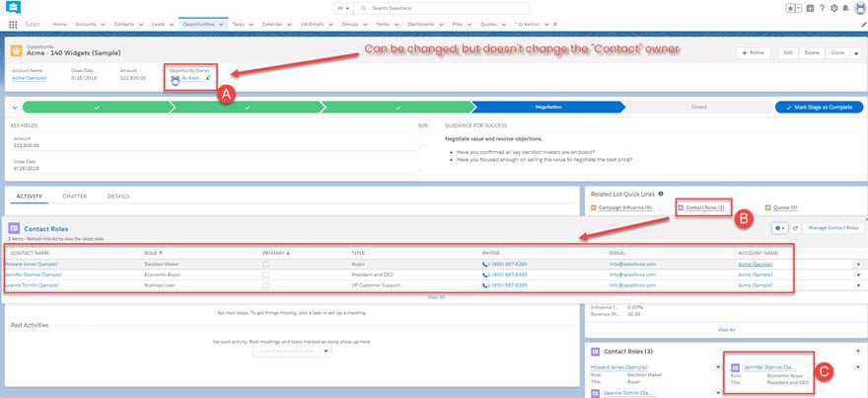Open the notifications bell

(844, 8)
